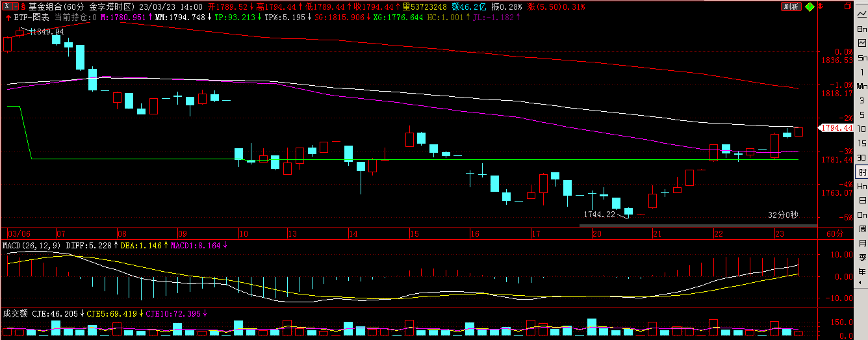Switch to 5-minute period in sidebar
The height and width of the screenshot is (340, 868).
pyautogui.click(x=862, y=114)
